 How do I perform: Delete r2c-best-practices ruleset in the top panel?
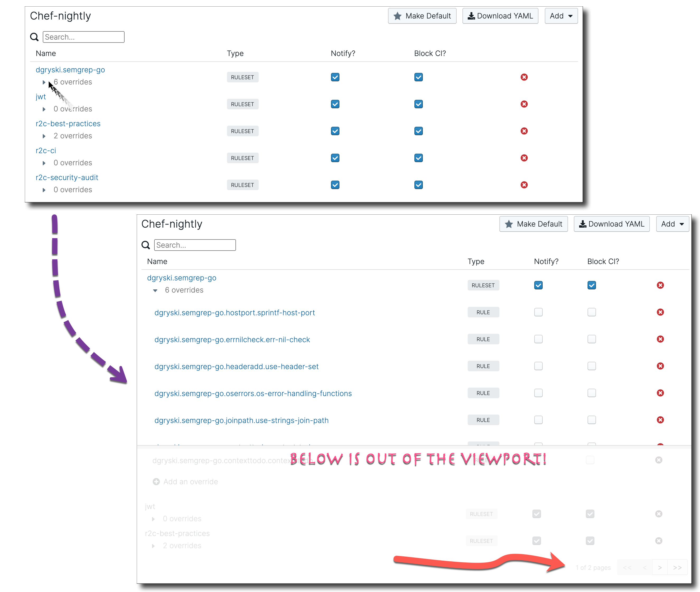524,131
